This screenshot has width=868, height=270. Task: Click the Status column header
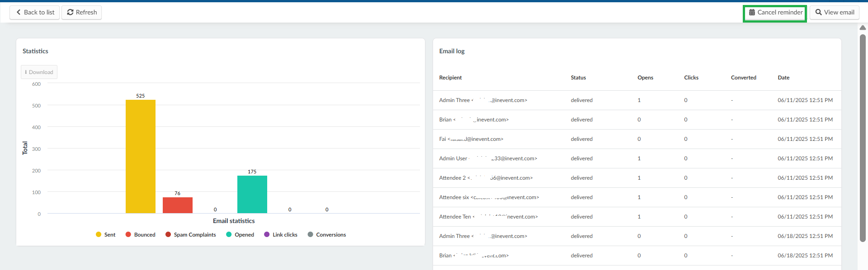[578, 78]
